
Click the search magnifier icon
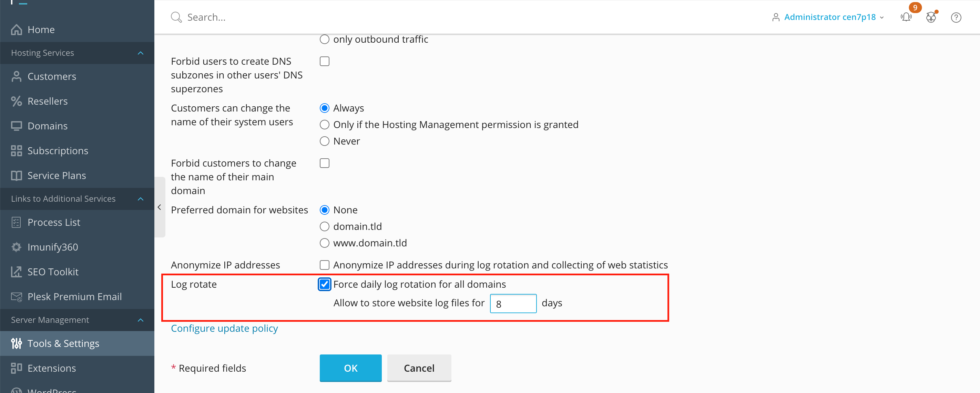(176, 17)
